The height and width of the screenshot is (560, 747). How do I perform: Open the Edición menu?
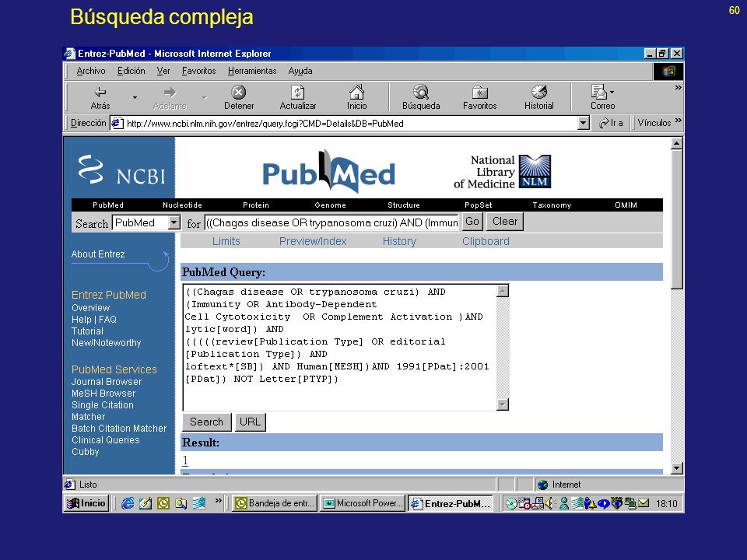pyautogui.click(x=131, y=71)
